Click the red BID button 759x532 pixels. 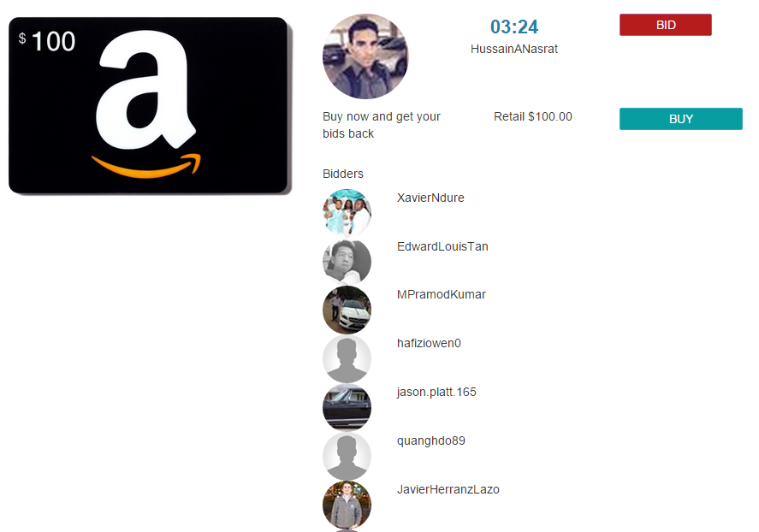tap(666, 25)
